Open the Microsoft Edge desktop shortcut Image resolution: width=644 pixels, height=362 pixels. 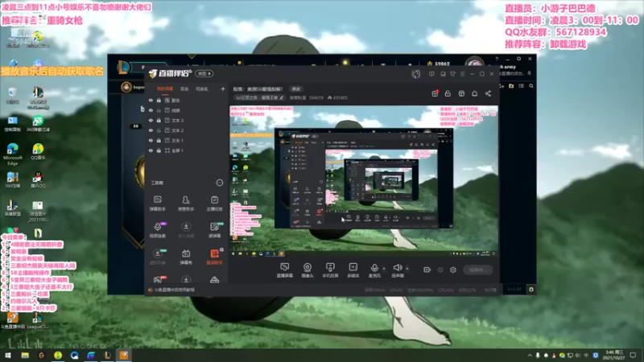coord(12,154)
